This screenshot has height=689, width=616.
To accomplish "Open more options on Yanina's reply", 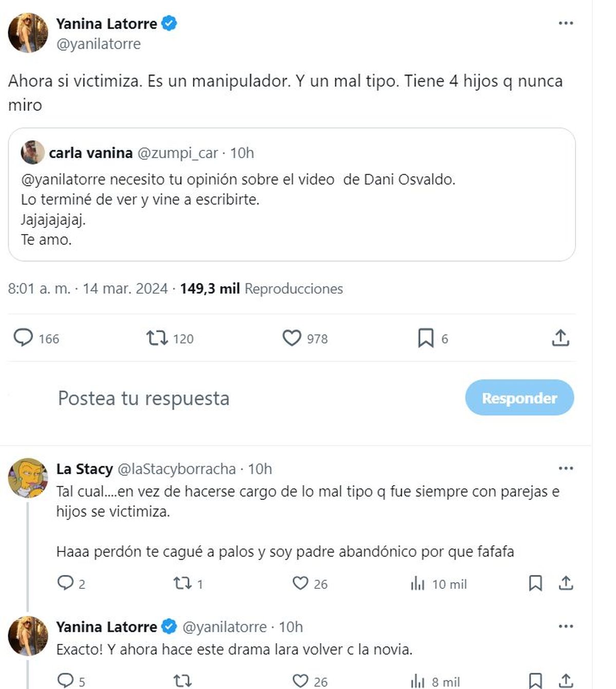I will pos(565,626).
